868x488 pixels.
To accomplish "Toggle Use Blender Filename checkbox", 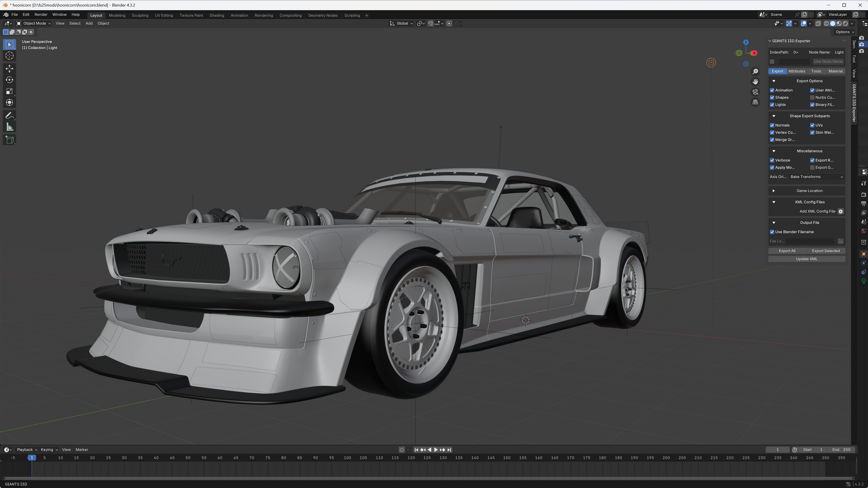I will [772, 232].
